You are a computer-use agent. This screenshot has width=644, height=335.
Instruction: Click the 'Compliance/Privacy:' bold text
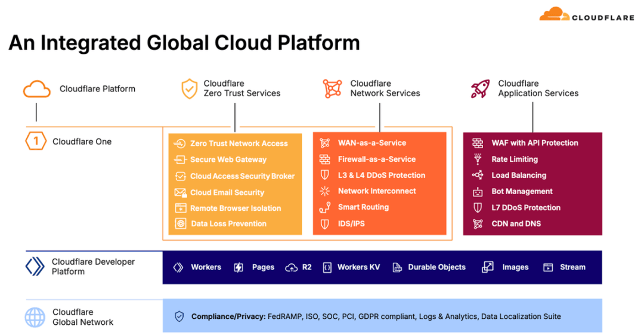coord(228,316)
